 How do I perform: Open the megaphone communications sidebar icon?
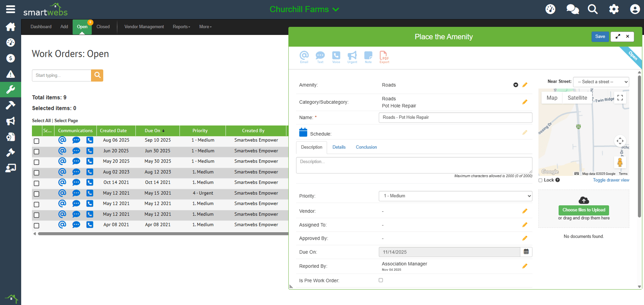(x=11, y=121)
